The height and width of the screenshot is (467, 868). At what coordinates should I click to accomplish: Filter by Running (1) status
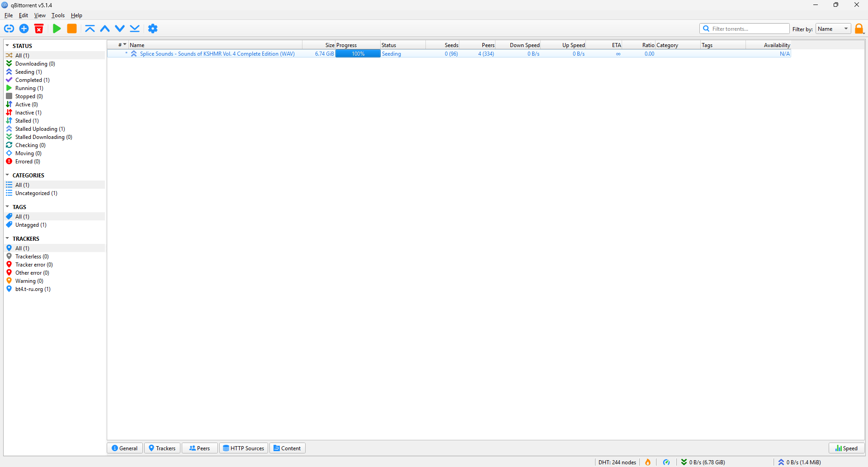(x=29, y=88)
